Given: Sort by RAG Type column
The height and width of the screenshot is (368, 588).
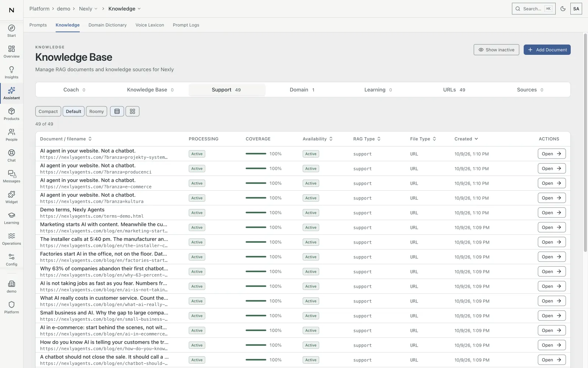Looking at the screenshot, I should [367, 139].
